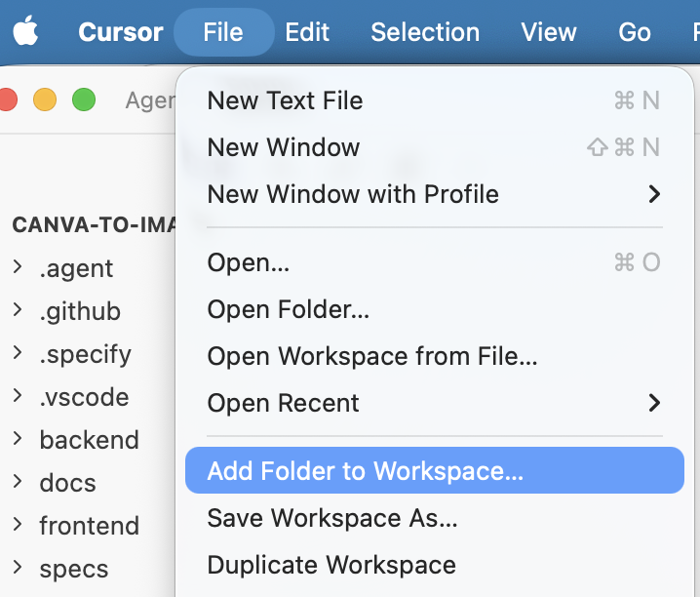
Task: Select the docs folder name
Action: 68,483
